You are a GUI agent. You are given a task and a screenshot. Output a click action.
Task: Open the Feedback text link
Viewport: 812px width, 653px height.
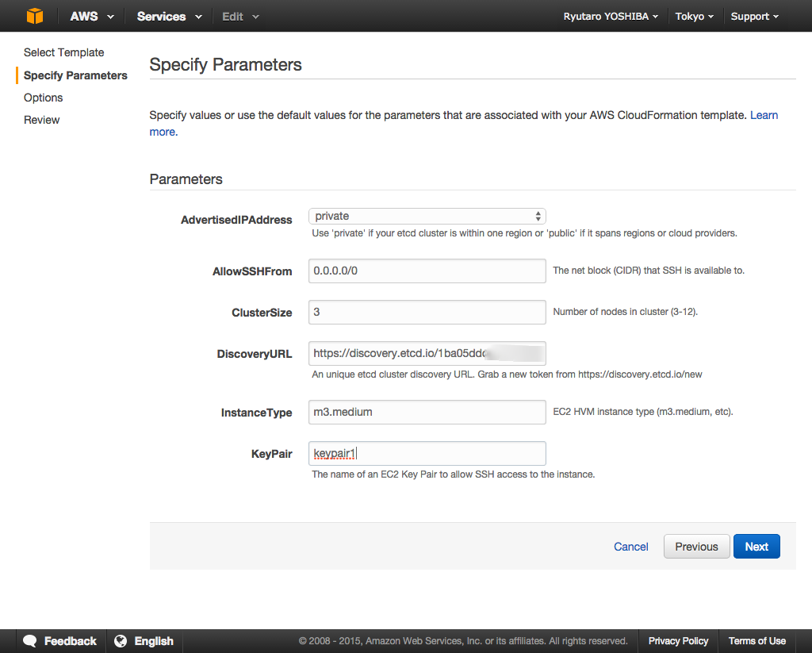(x=71, y=641)
